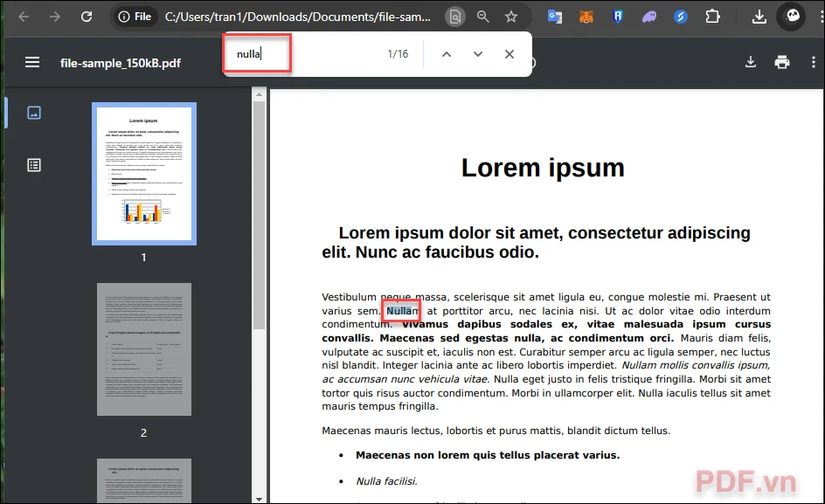
Task: Bookmark this page with the star
Action: tap(511, 17)
